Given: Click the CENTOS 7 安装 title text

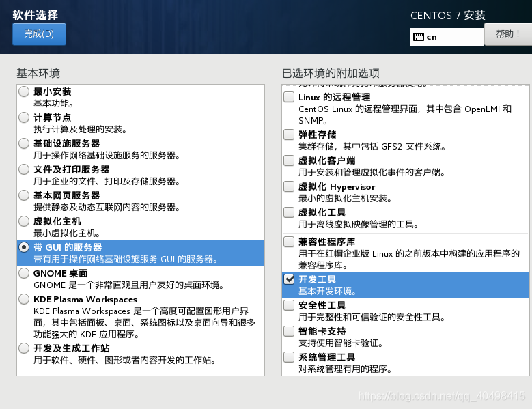Looking at the screenshot, I should click(448, 15).
